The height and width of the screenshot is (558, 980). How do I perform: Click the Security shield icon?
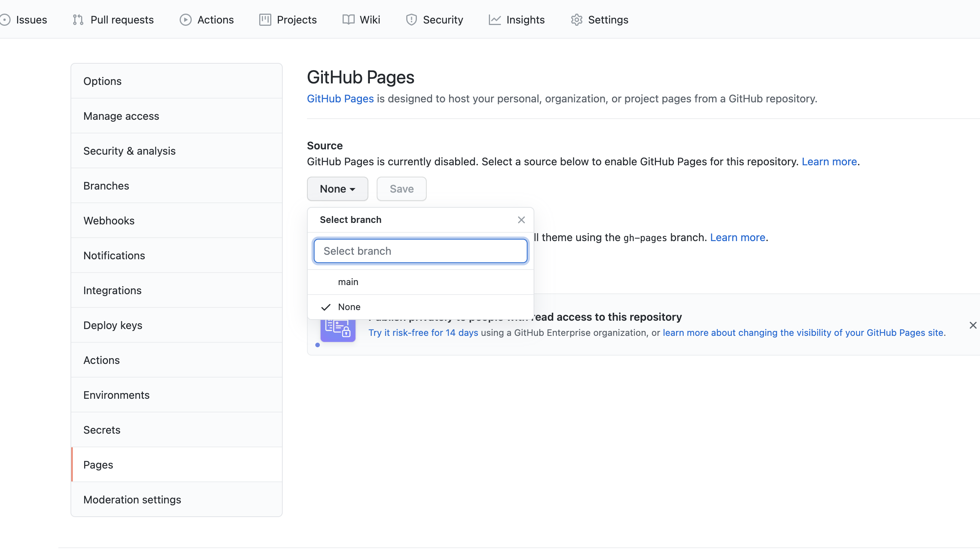click(411, 20)
